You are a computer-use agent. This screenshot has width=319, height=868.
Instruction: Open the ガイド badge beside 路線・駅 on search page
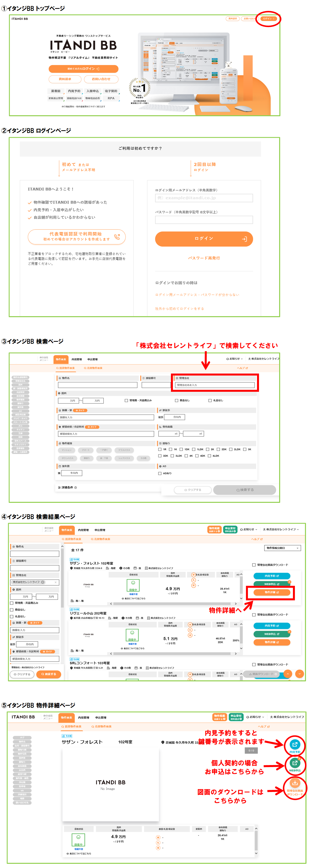pos(80,410)
